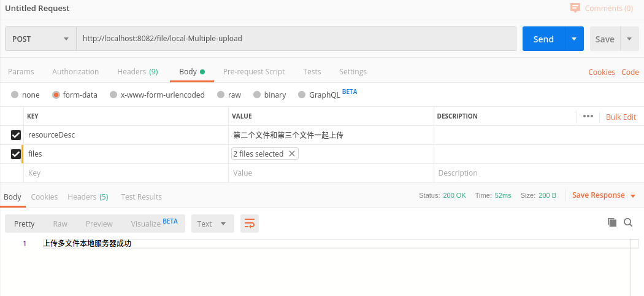Open the Text response format dropdown
This screenshot has height=296, width=644.
coord(212,224)
